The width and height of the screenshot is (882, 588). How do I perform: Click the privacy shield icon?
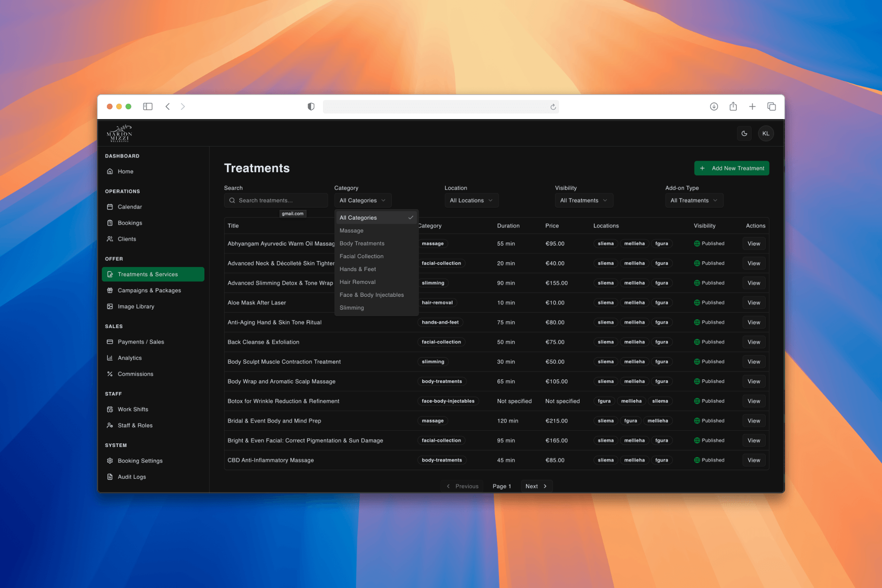311,107
